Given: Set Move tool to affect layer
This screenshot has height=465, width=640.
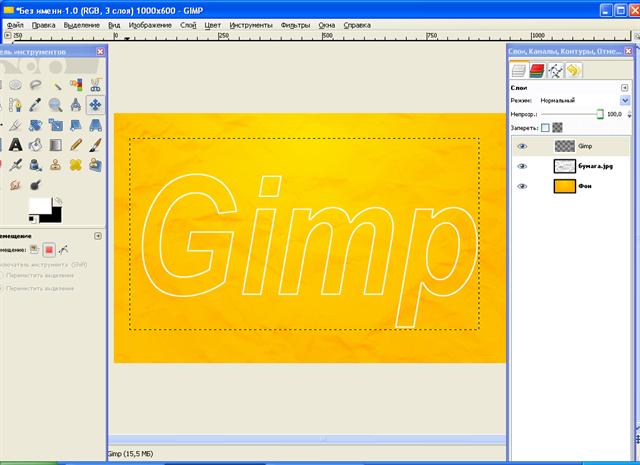Looking at the screenshot, I should click(34, 249).
